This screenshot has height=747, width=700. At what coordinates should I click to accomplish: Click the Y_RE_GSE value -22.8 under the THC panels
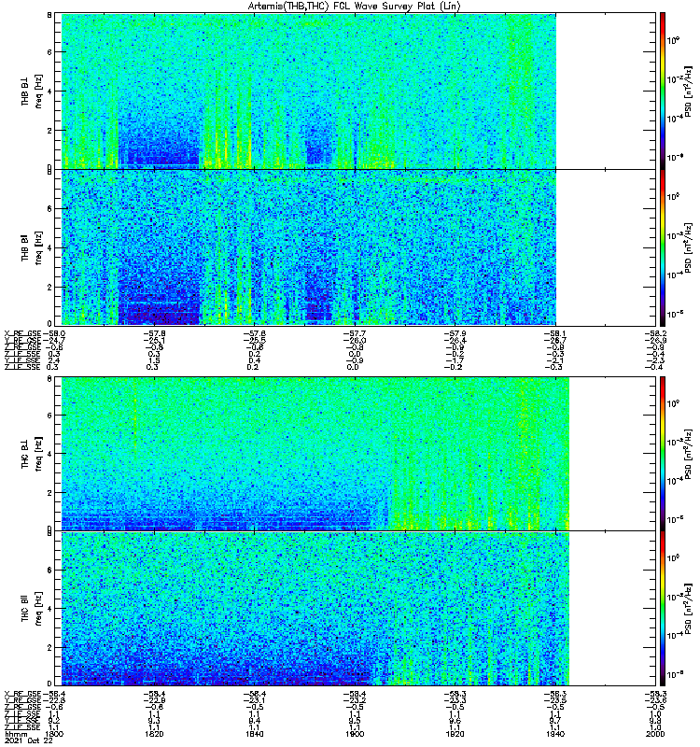(x=54, y=700)
